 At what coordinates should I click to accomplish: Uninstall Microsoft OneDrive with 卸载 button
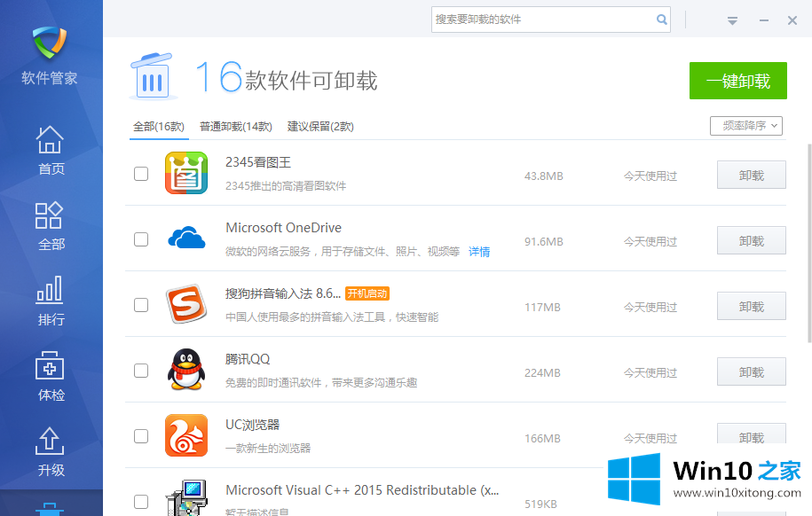(752, 240)
